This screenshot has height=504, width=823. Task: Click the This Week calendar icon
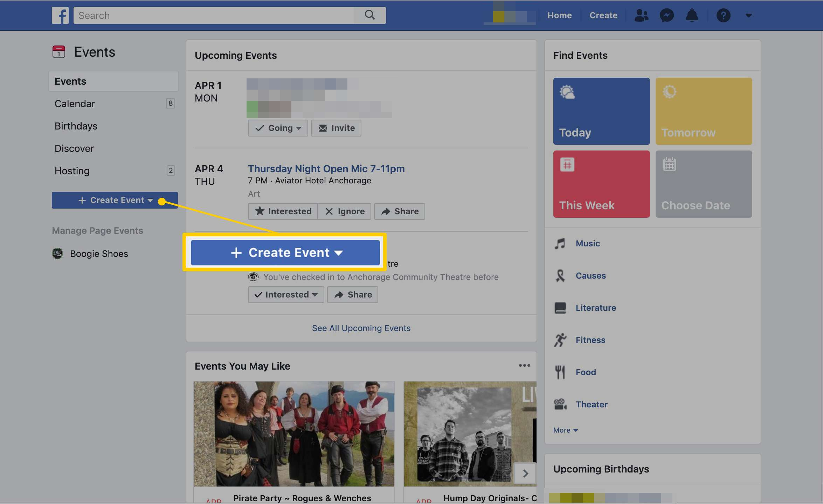coord(567,164)
